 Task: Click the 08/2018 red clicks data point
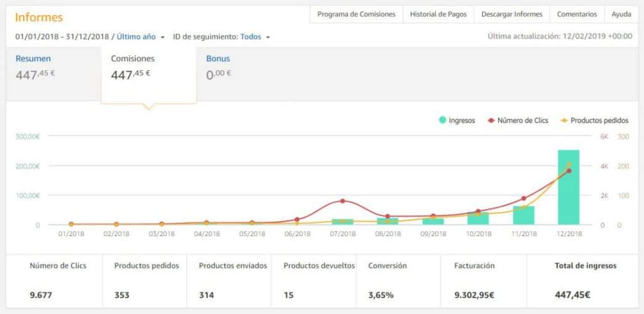click(x=387, y=217)
